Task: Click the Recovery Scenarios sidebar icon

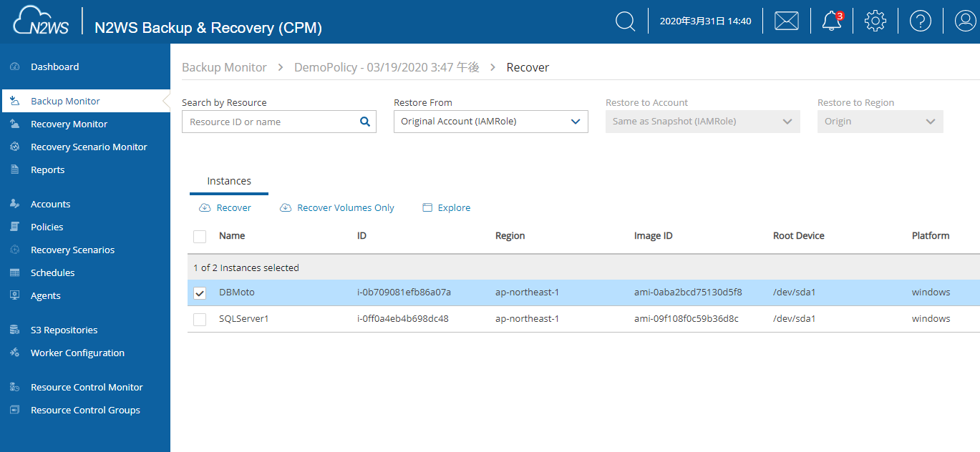Action: [14, 250]
